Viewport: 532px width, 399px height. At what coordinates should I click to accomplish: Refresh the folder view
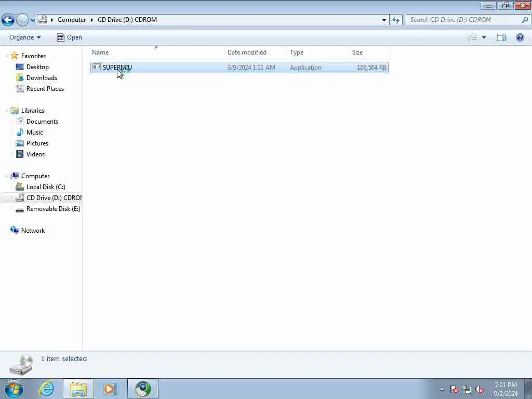[396, 20]
